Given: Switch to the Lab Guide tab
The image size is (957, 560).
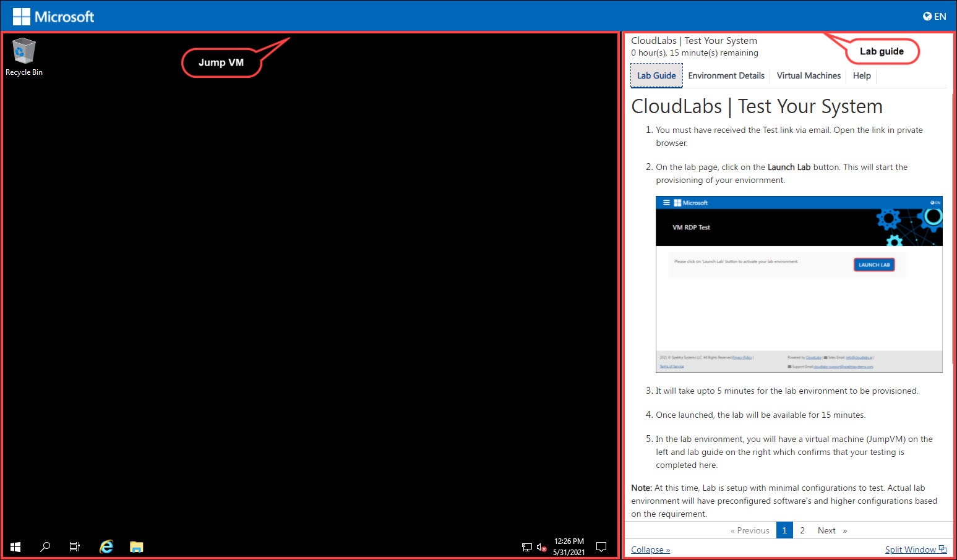Looking at the screenshot, I should pos(656,75).
